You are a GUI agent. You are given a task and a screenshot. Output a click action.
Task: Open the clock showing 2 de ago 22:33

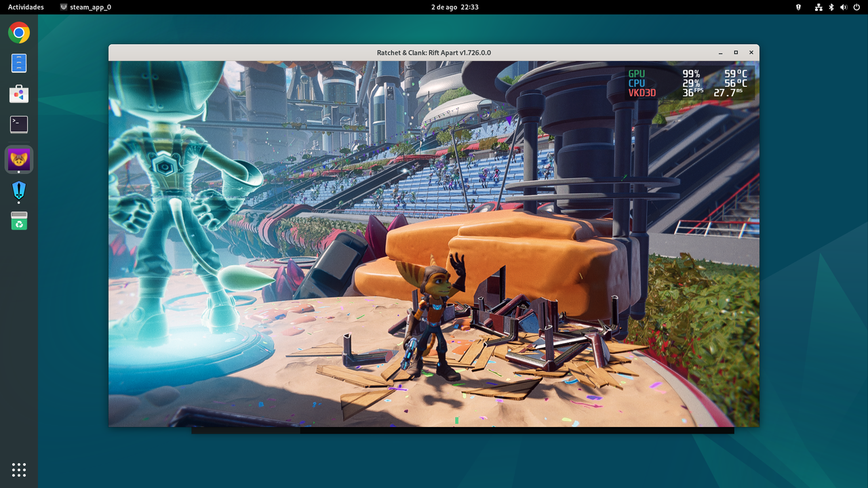[x=455, y=7]
